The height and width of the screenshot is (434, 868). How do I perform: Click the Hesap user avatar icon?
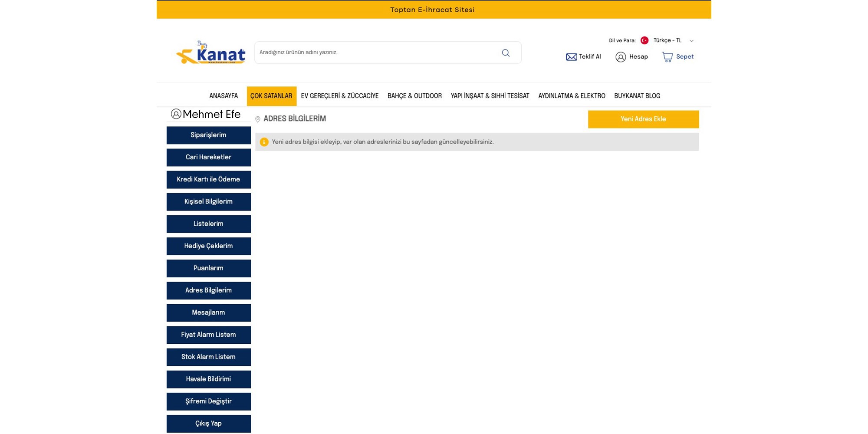click(x=621, y=57)
